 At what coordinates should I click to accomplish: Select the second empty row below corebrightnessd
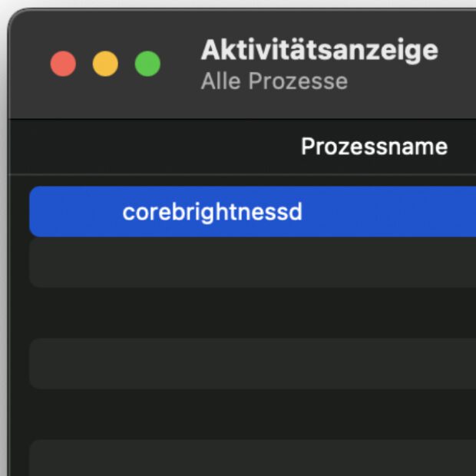point(253,313)
